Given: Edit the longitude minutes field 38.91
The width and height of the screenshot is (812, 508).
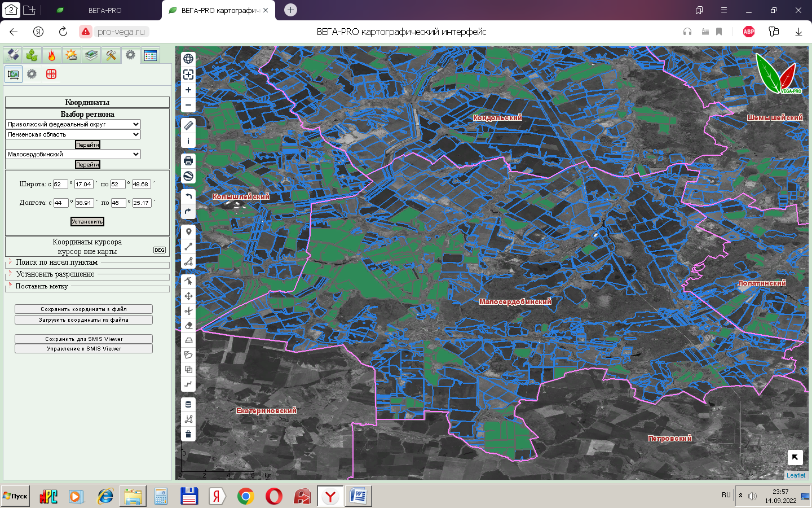Looking at the screenshot, I should 84,203.
